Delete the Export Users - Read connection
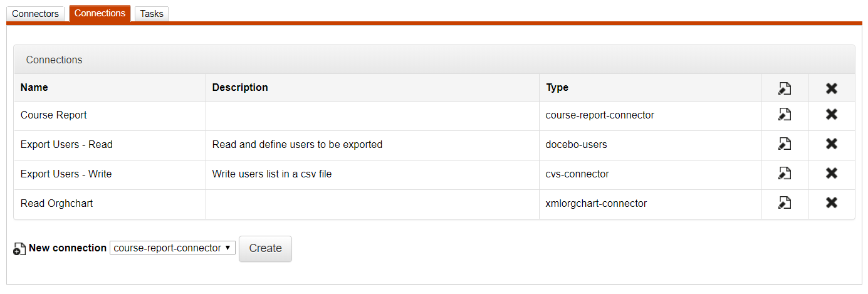This screenshot has width=868, height=294. pos(832,144)
